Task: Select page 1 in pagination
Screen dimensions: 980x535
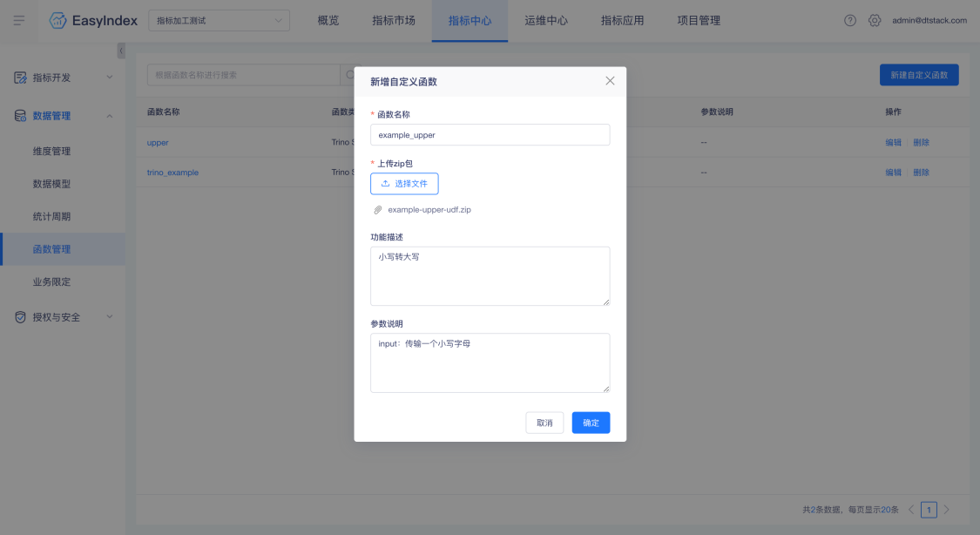Action: coord(929,510)
